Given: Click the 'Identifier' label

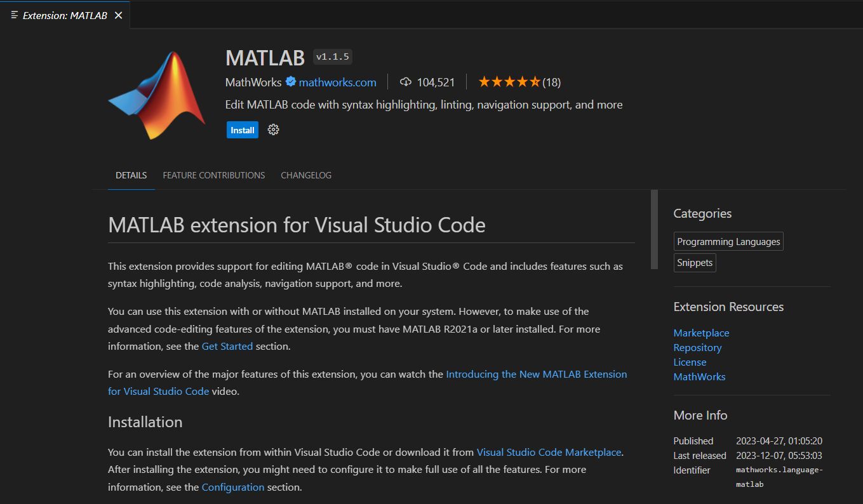Looking at the screenshot, I should pyautogui.click(x=692, y=470).
